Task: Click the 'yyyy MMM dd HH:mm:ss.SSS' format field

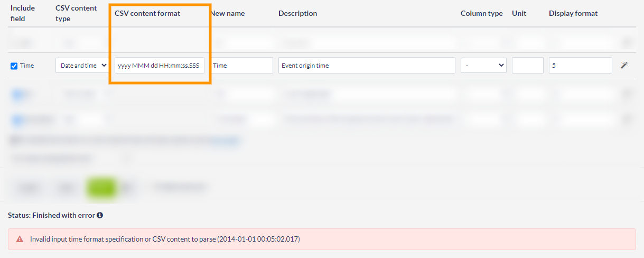Action: pyautogui.click(x=159, y=66)
